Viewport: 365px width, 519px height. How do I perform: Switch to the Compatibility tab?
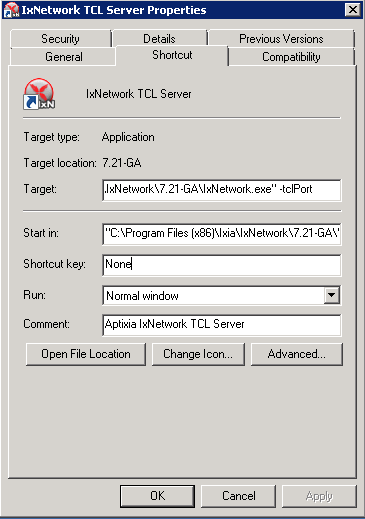tap(291, 57)
